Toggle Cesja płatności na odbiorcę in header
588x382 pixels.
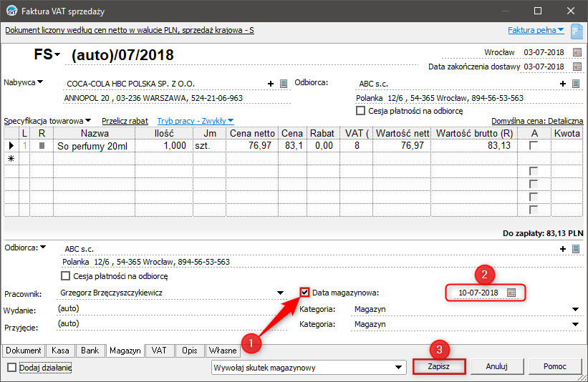pos(360,111)
